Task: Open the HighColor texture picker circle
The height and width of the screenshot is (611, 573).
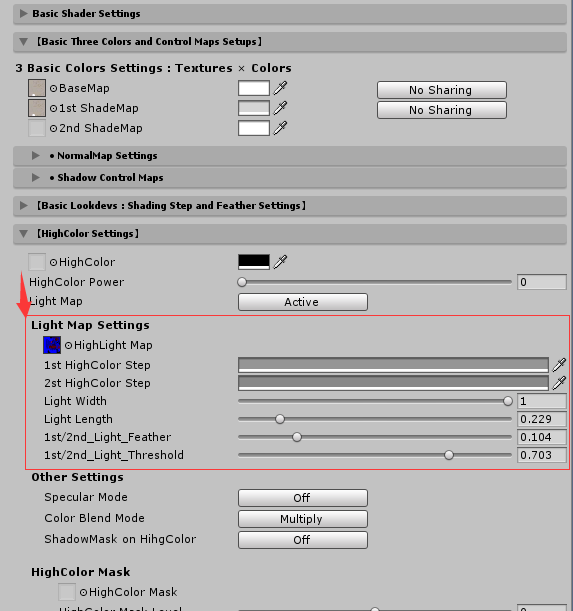Action: (x=53, y=262)
